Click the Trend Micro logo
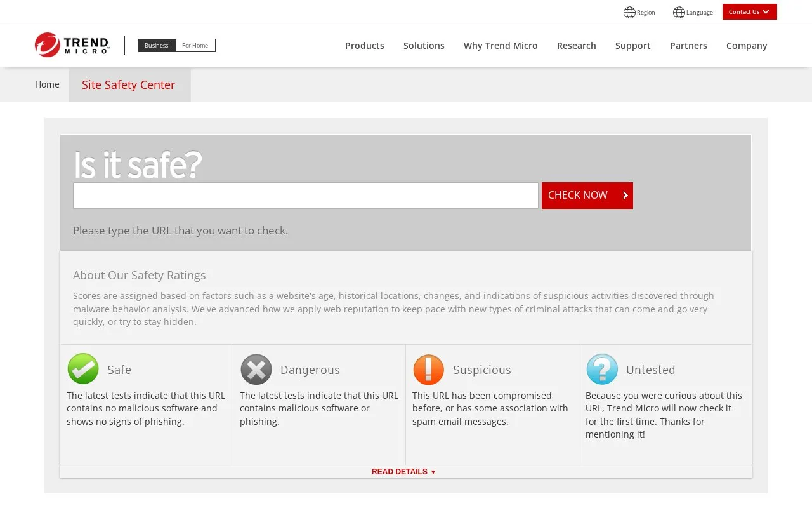The image size is (812, 508). [72, 45]
